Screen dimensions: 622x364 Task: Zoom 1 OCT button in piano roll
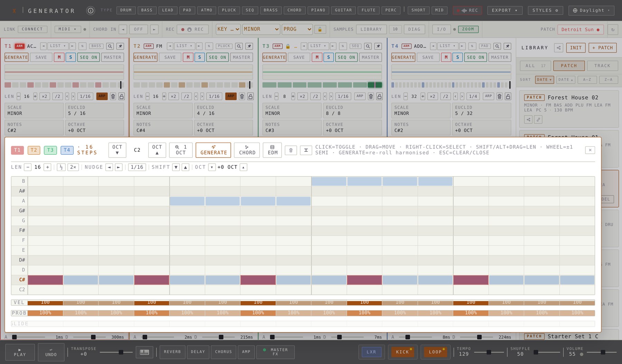click(181, 150)
